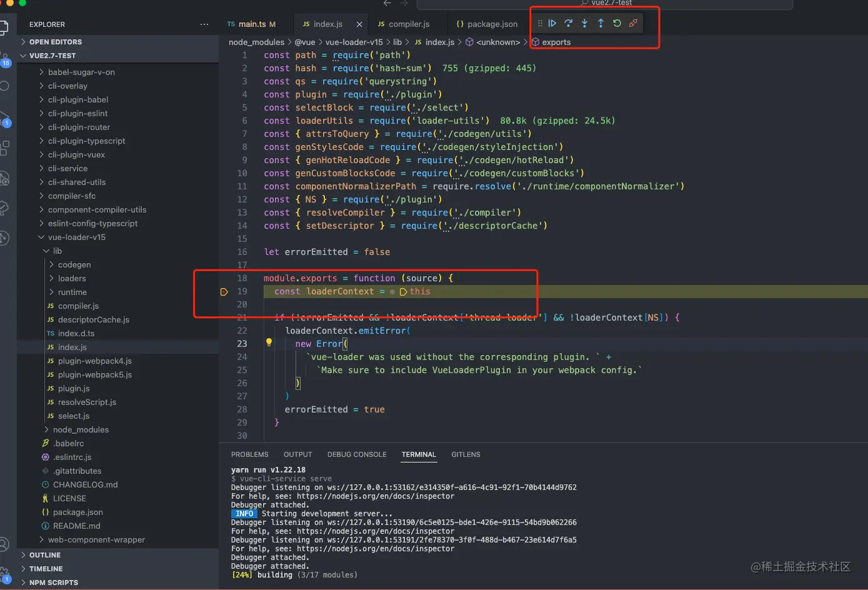Open compiler.js in the file tree

pyautogui.click(x=117, y=306)
